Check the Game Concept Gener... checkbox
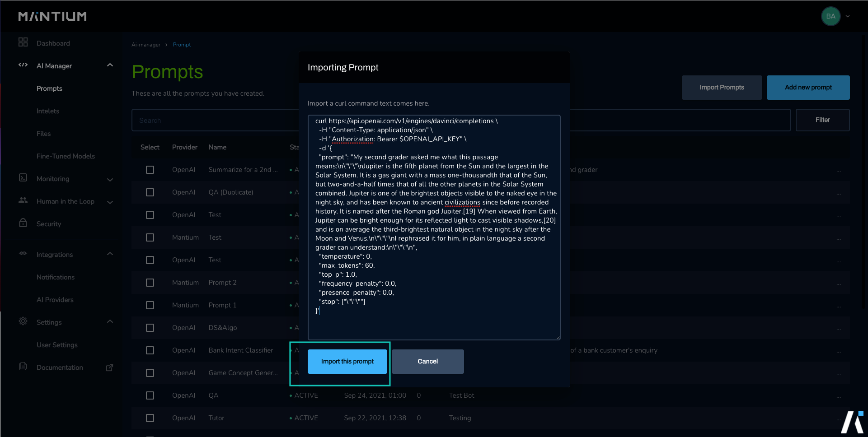This screenshot has width=868, height=437. 150,373
